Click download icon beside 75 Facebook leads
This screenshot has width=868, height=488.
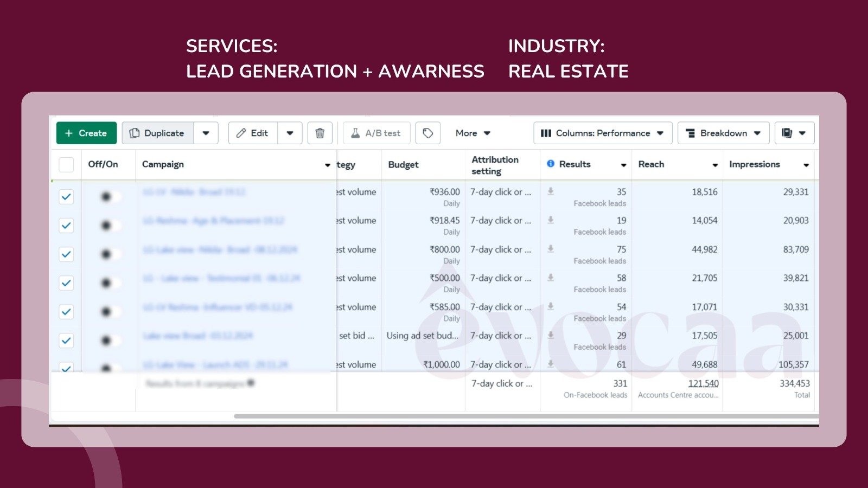tap(551, 249)
